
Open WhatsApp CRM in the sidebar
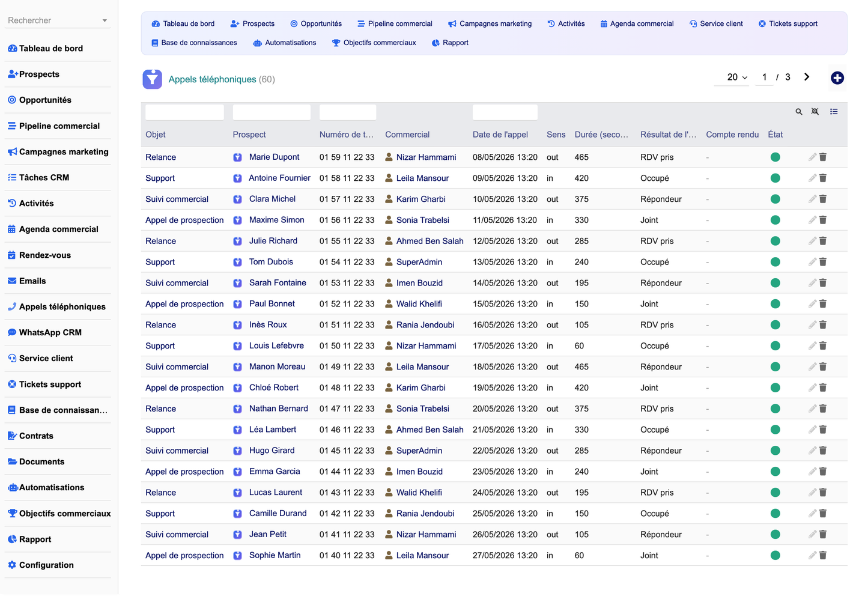(50, 333)
